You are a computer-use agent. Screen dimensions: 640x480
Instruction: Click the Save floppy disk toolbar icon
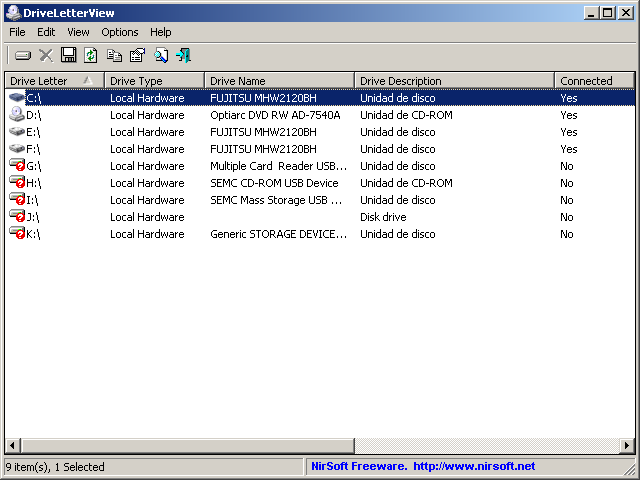click(x=68, y=55)
